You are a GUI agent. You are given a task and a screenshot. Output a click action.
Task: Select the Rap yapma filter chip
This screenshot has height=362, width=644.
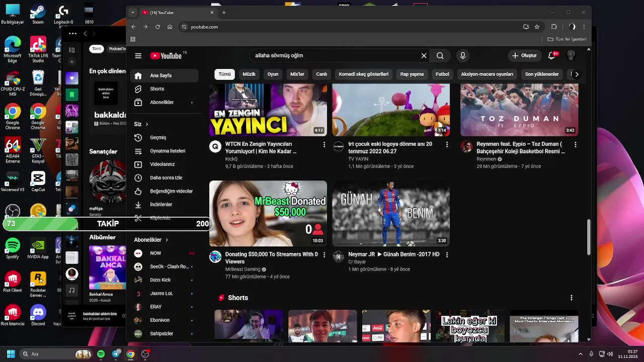(x=412, y=74)
